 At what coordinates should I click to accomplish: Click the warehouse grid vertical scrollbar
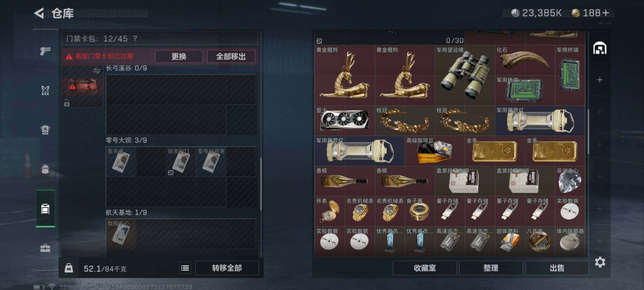(x=588, y=132)
